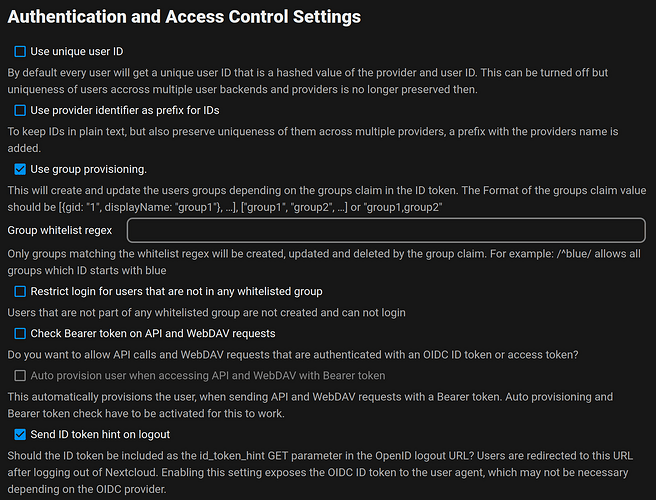Screen dimensions: 656x500
Task: Click the 'Use unique user ID' label text
Action: click(x=91, y=51)
